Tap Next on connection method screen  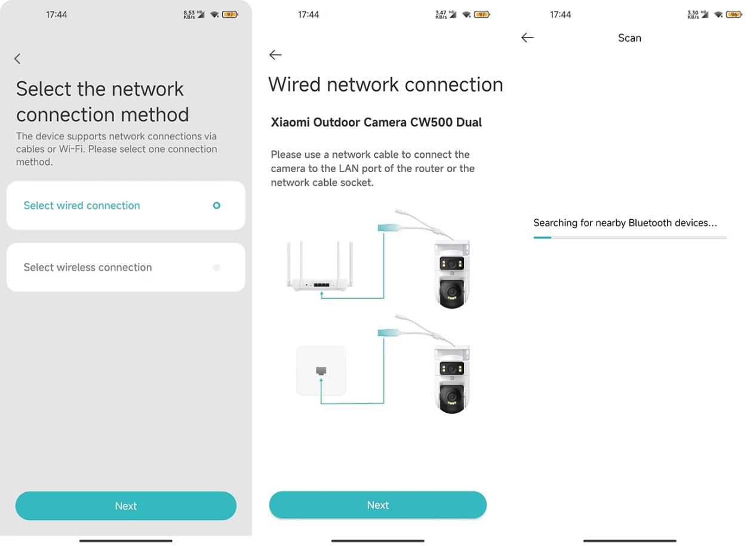(126, 506)
